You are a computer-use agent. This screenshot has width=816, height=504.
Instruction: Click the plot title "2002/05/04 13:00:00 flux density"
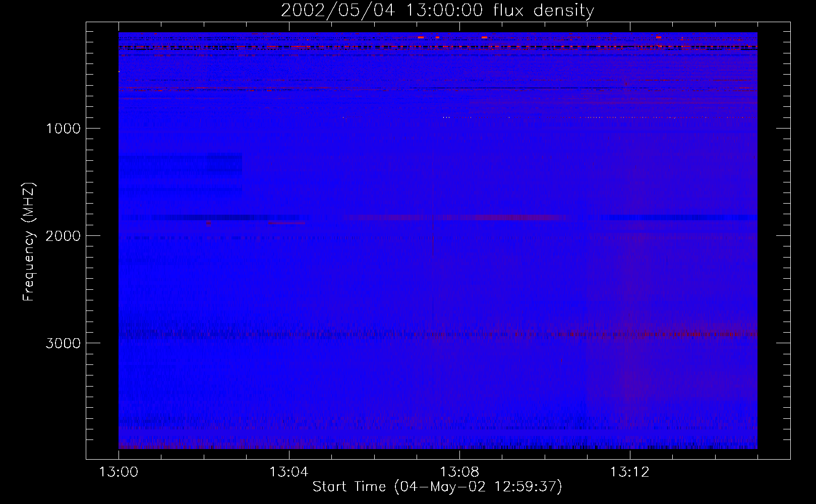(x=437, y=11)
